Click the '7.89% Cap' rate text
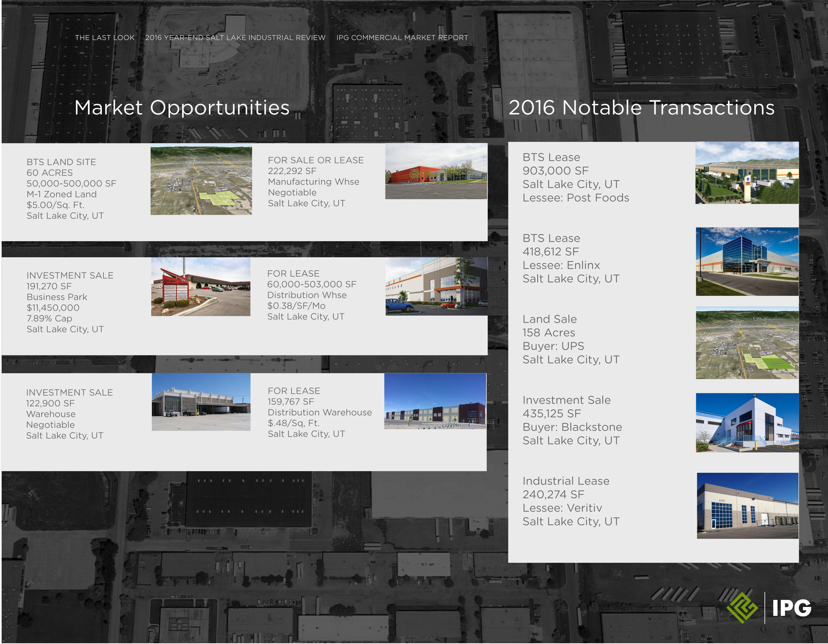Image resolution: width=828 pixels, height=644 pixels. point(49,319)
